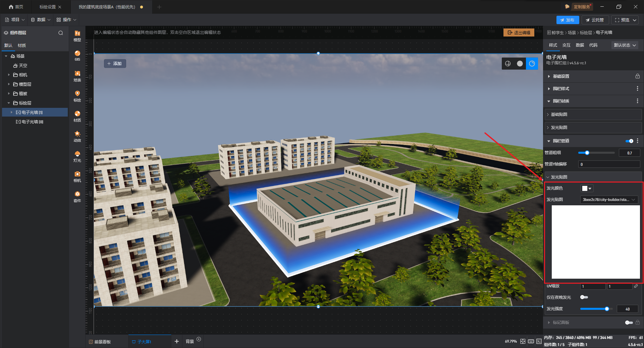Switch to the 材质 layer tab
Image resolution: width=644 pixels, height=348 pixels.
click(22, 46)
